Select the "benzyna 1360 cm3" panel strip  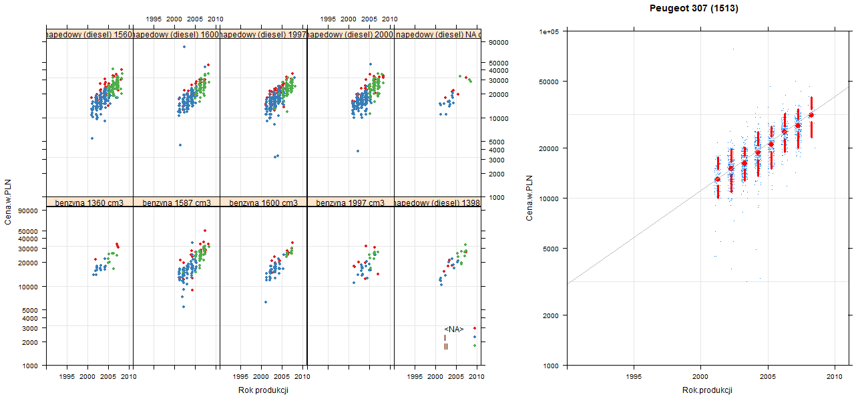tap(89, 203)
